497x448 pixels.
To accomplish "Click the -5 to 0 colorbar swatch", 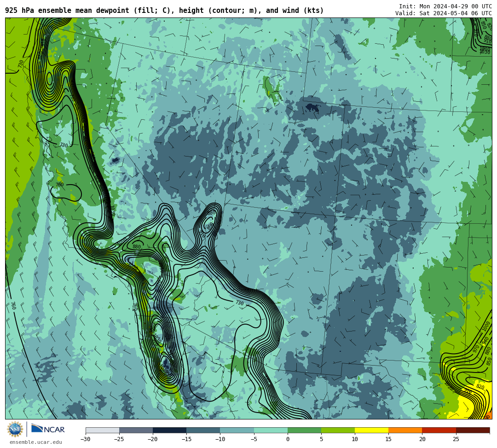I will point(271,430).
